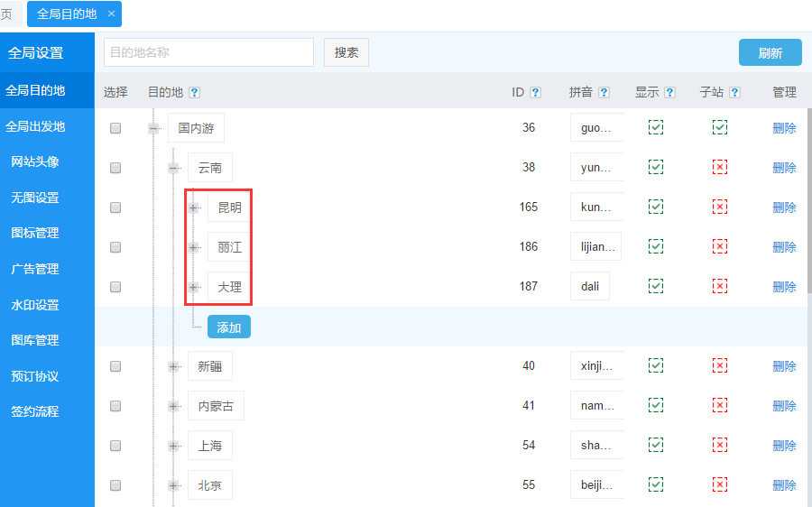The height and width of the screenshot is (507, 812).
Task: Click the help icon beside ID column
Action: (535, 92)
